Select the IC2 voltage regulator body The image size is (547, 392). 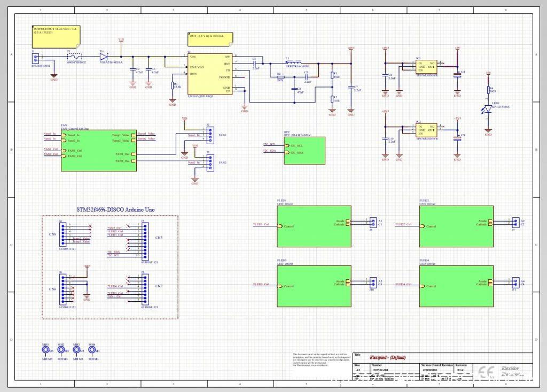[426, 130]
